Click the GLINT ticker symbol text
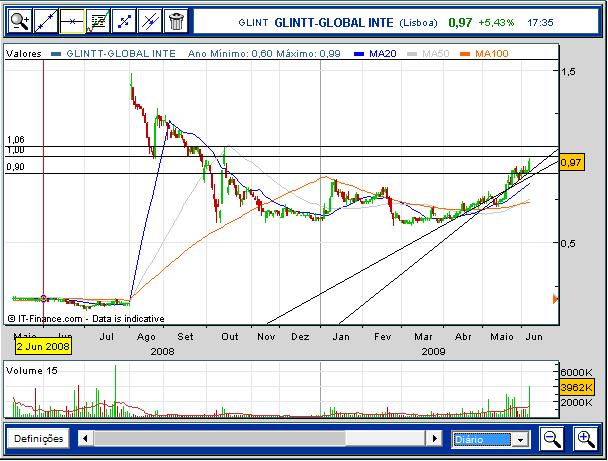Image resolution: width=608 pixels, height=461 pixels. pyautogui.click(x=253, y=22)
